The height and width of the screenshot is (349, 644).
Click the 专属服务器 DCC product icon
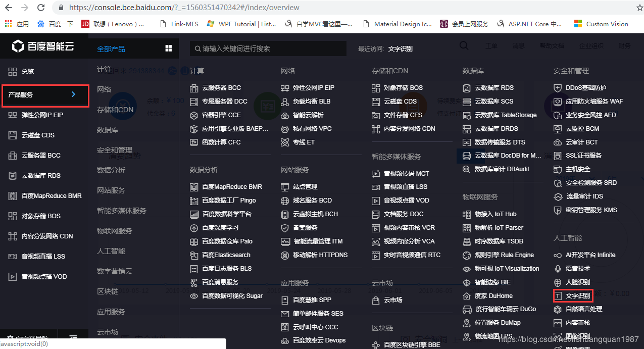tap(194, 102)
